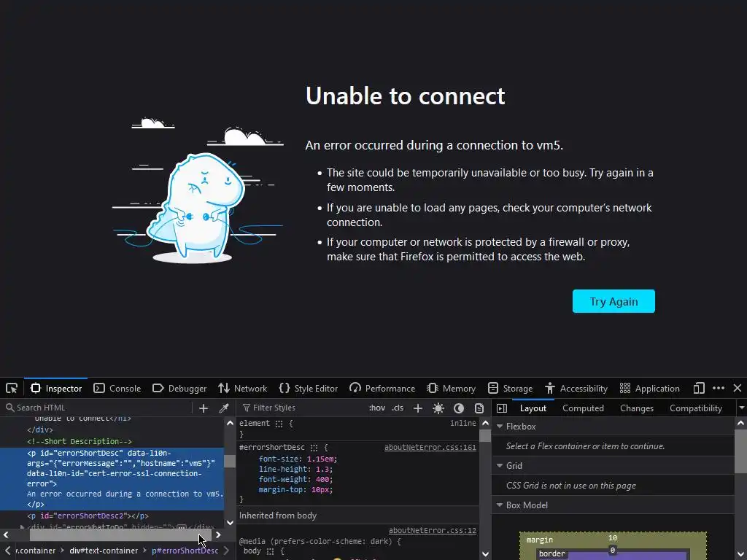This screenshot has height=560, width=747.
Task: Switch to the Computed sidebar tab
Action: (x=583, y=408)
